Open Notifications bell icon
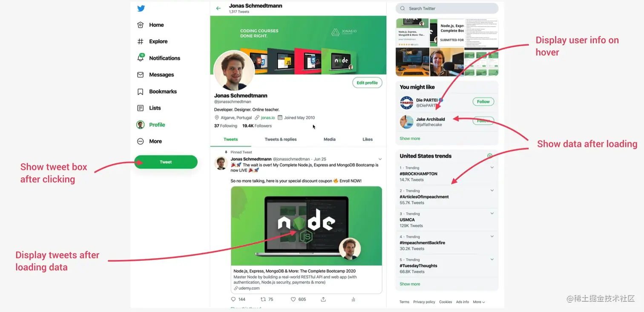644x312 pixels. pos(141,58)
